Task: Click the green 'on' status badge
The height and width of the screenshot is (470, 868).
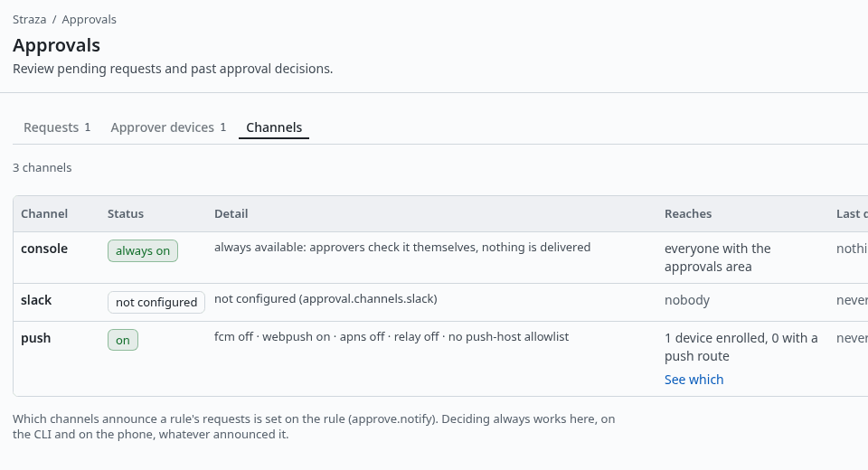Action: [123, 340]
